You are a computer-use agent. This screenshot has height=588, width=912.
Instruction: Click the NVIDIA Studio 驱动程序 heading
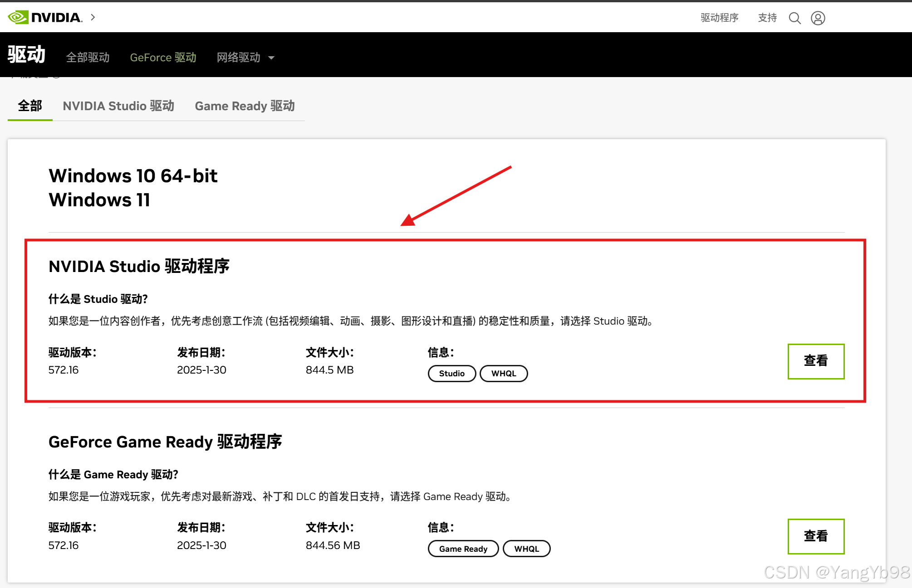coord(139,266)
